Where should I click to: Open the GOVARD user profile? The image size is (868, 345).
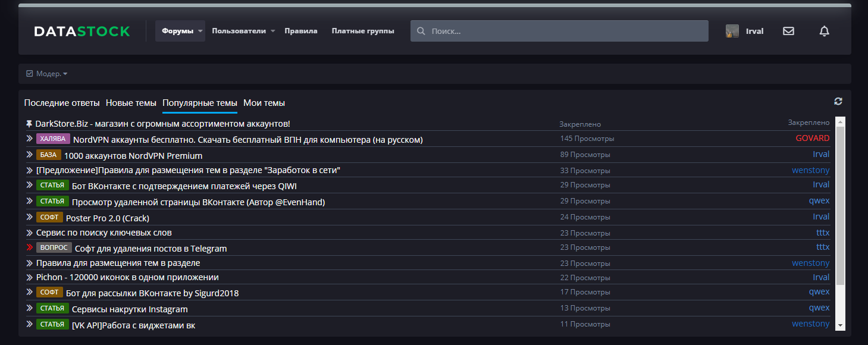click(813, 138)
